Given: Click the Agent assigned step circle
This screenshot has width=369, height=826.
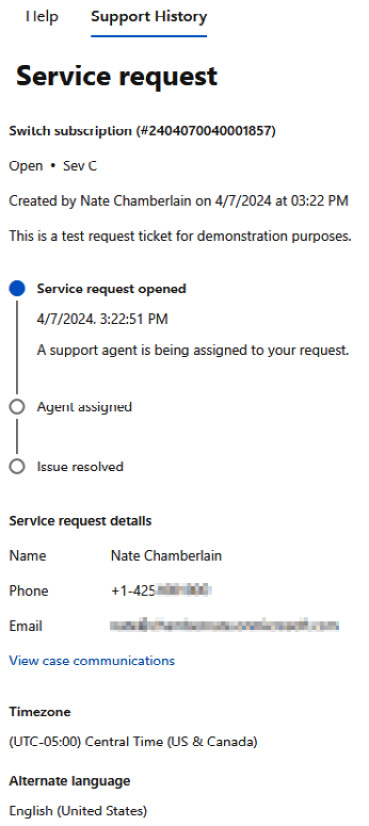Looking at the screenshot, I should [17, 407].
